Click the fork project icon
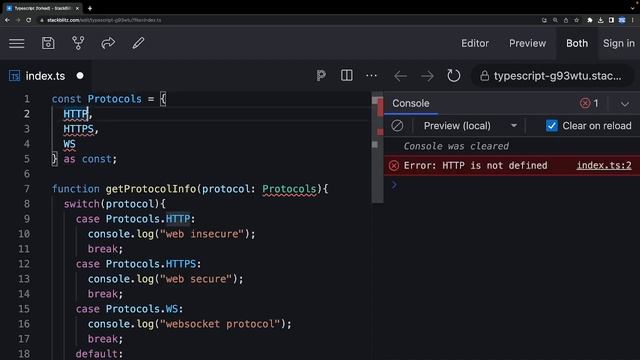Viewport: 640px width, 360px height. tap(78, 43)
